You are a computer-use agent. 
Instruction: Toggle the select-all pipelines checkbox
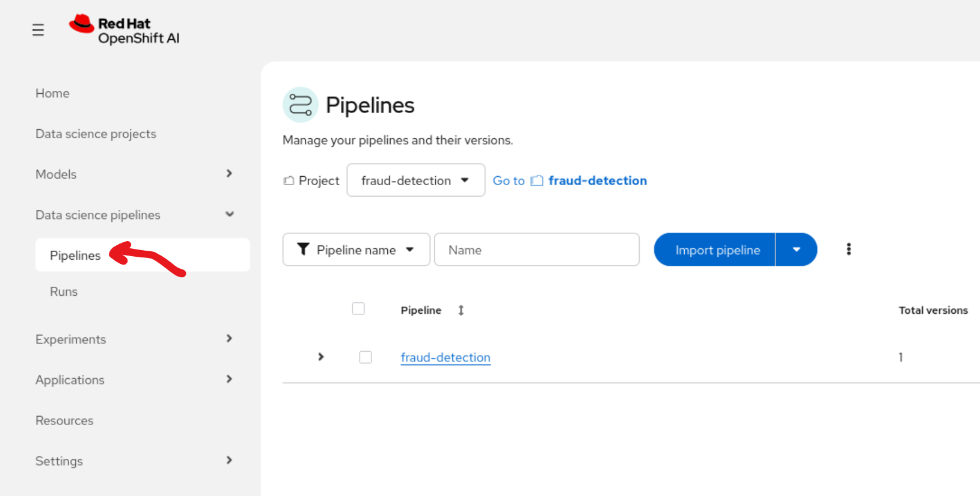coord(358,308)
